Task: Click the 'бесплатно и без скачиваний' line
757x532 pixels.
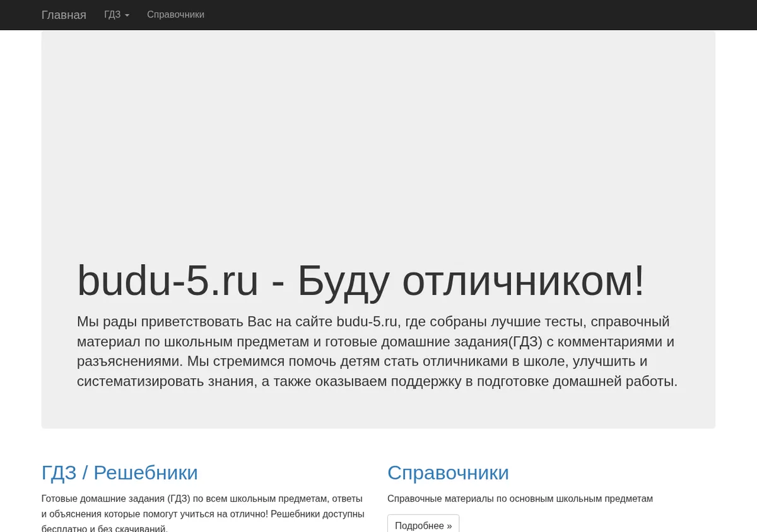Action: pyautogui.click(x=105, y=528)
